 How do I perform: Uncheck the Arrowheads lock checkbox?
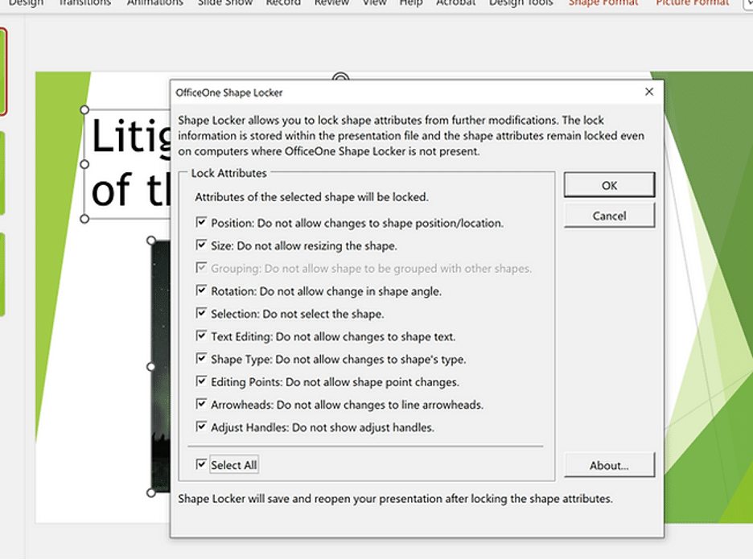click(201, 405)
